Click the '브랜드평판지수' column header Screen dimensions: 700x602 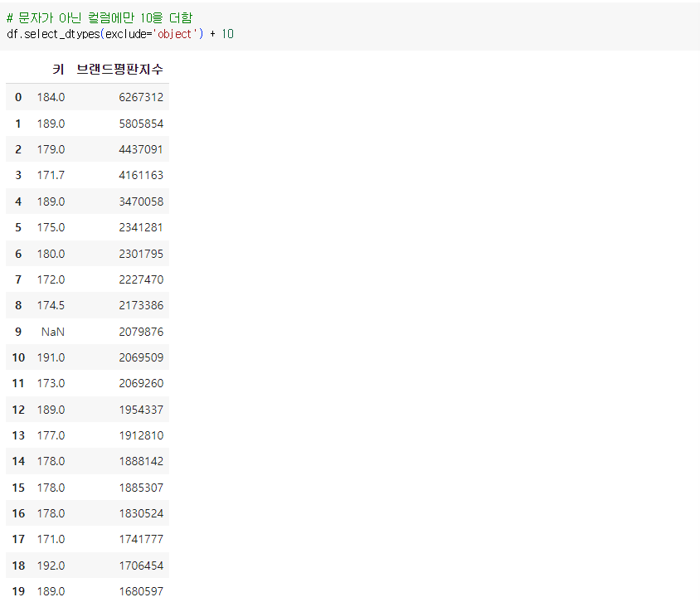(x=119, y=69)
